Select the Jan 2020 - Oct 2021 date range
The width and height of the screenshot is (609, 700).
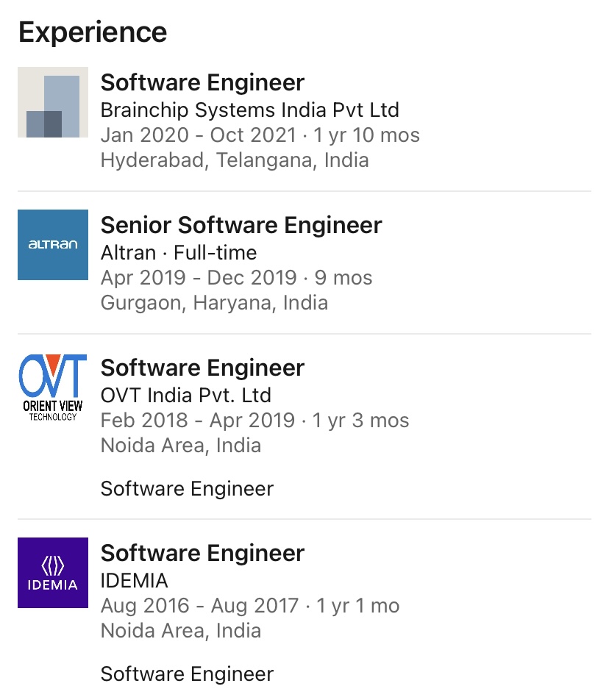(260, 135)
